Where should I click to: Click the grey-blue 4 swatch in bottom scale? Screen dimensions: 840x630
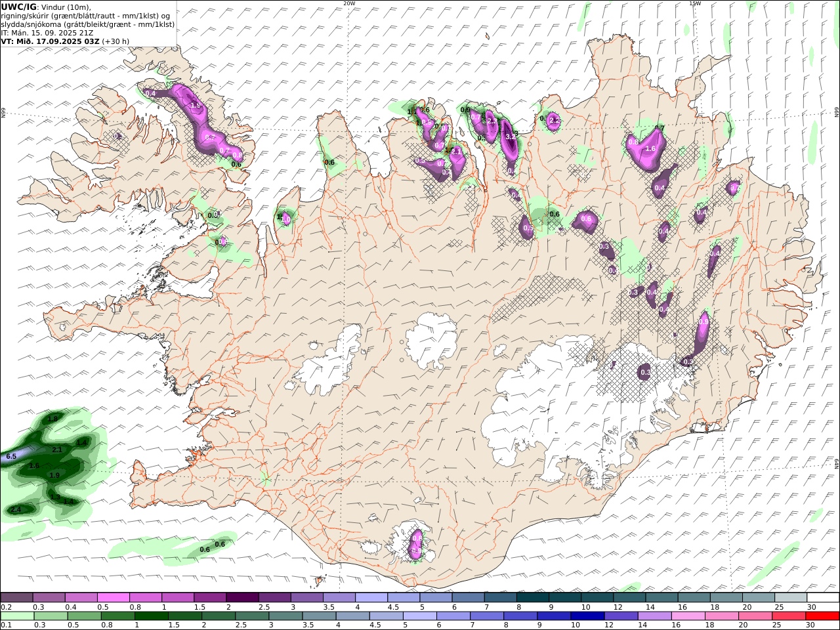click(x=352, y=616)
